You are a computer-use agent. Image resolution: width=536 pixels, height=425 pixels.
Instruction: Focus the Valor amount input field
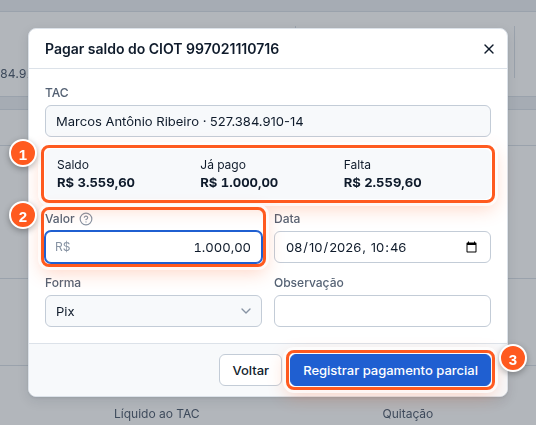click(153, 247)
